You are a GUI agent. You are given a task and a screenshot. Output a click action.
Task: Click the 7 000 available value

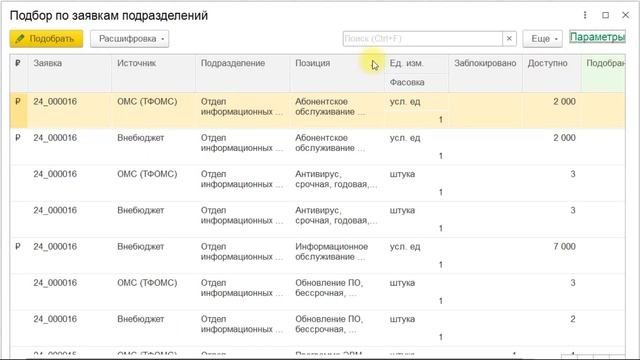tap(564, 246)
